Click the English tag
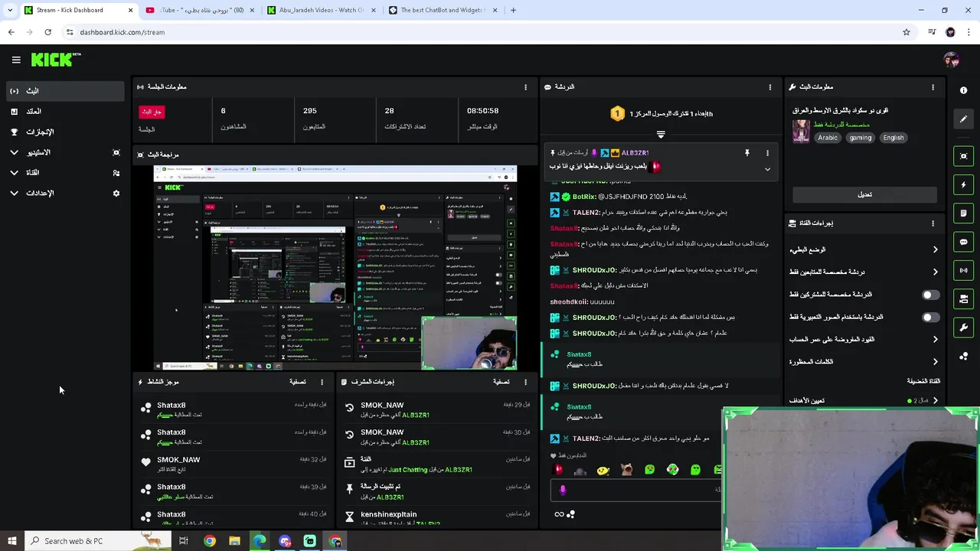The image size is (980, 551). pyautogui.click(x=893, y=138)
